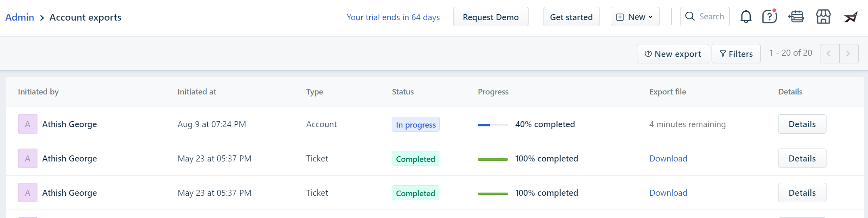
Task: Click the 40% completed label
Action: pos(545,124)
